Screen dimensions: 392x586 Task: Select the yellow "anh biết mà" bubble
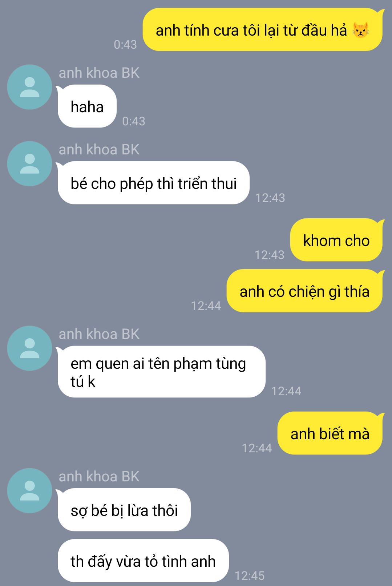tap(330, 433)
